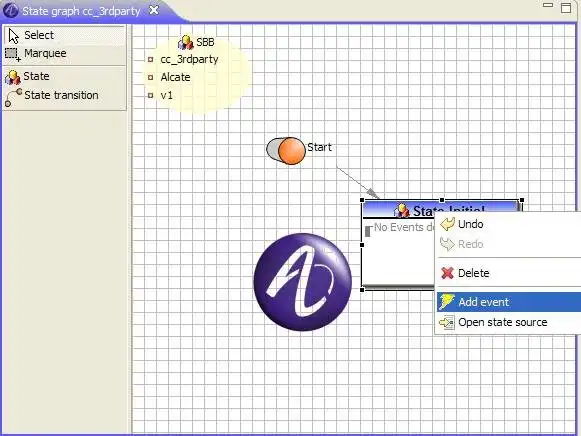Minimize the editor panel

(548, 5)
